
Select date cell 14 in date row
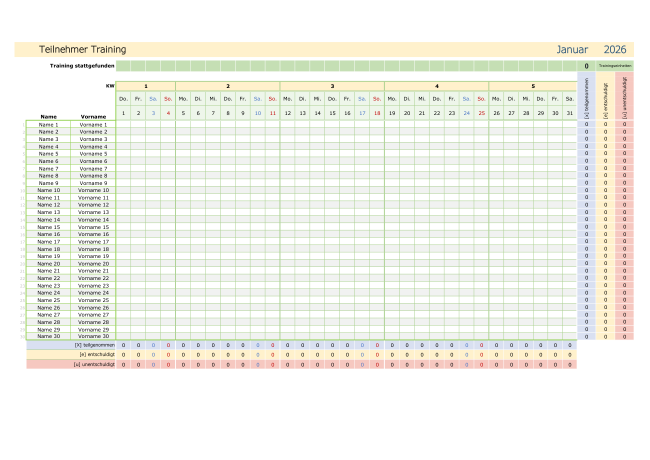pyautogui.click(x=318, y=113)
